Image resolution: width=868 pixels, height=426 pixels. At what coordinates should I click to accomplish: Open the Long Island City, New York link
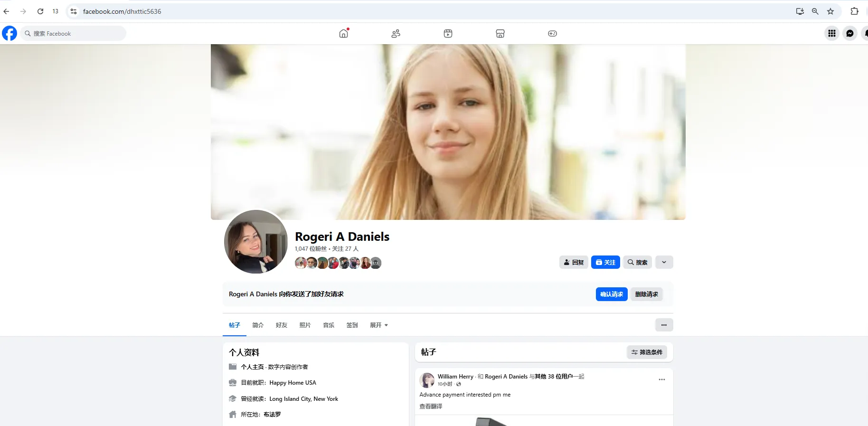(x=304, y=399)
